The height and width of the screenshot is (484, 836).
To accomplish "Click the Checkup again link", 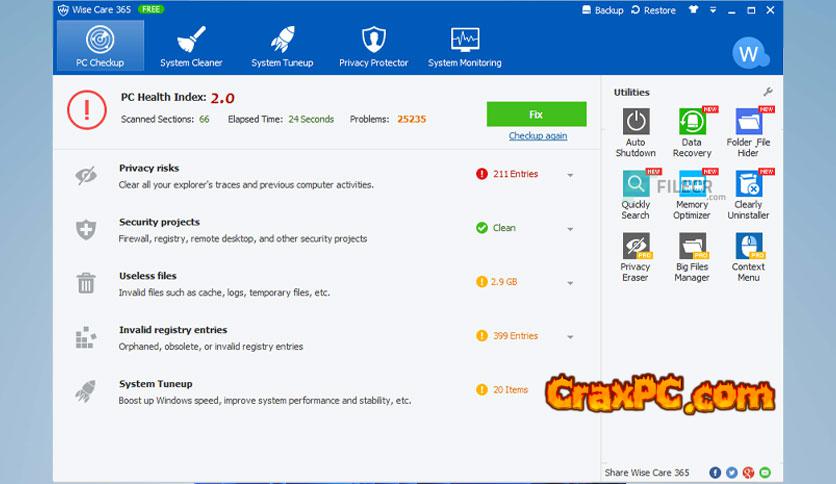I will [537, 136].
